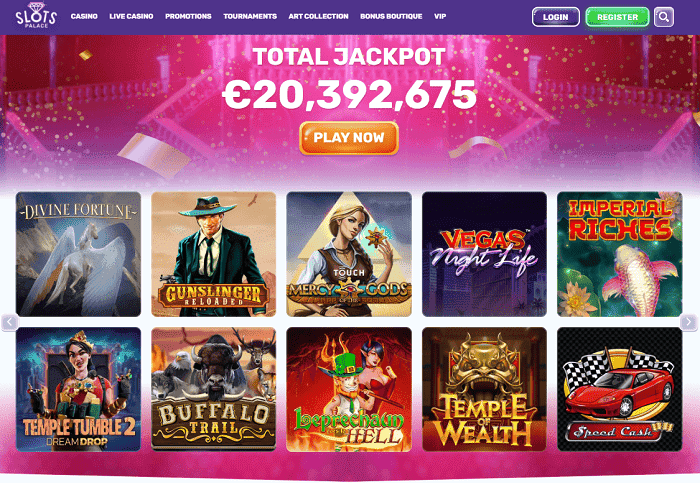Launch Gunslinger Reloaded game tile
700x483 pixels.
[214, 254]
